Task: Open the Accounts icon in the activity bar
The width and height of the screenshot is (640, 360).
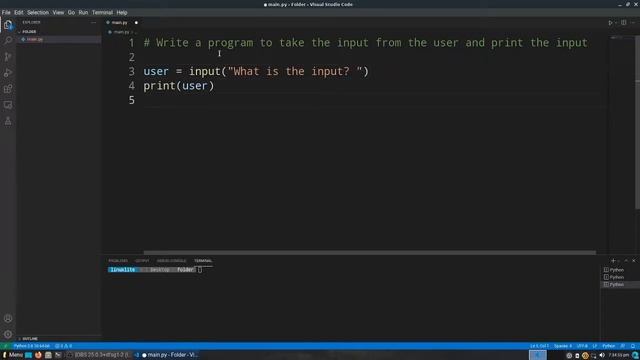Action: pos(8,318)
